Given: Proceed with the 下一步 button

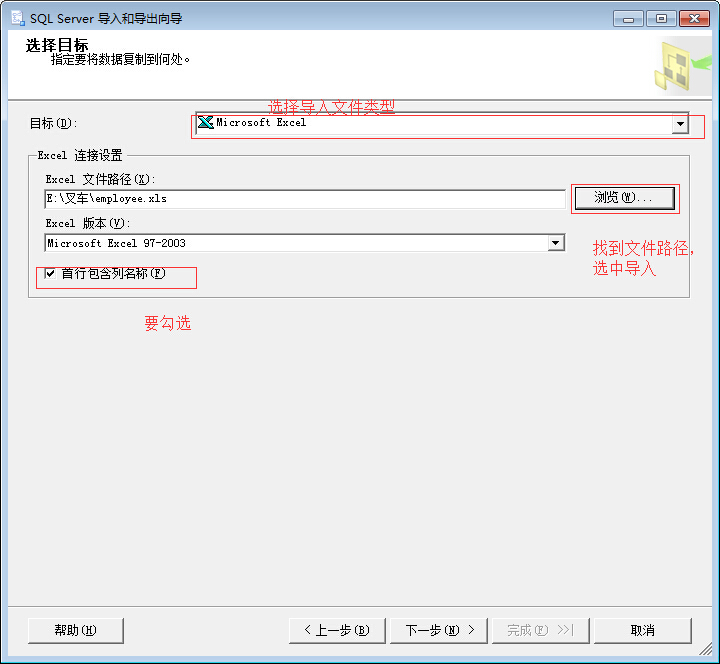Looking at the screenshot, I should 439,630.
